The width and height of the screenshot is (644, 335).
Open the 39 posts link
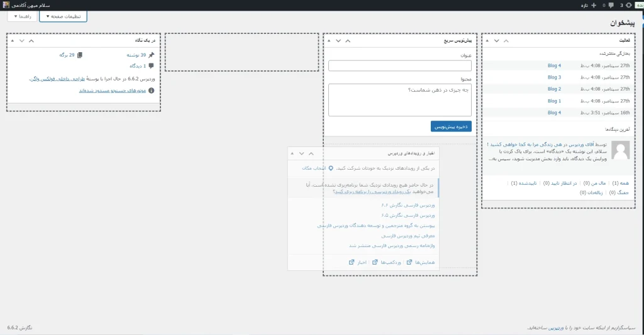pyautogui.click(x=135, y=55)
